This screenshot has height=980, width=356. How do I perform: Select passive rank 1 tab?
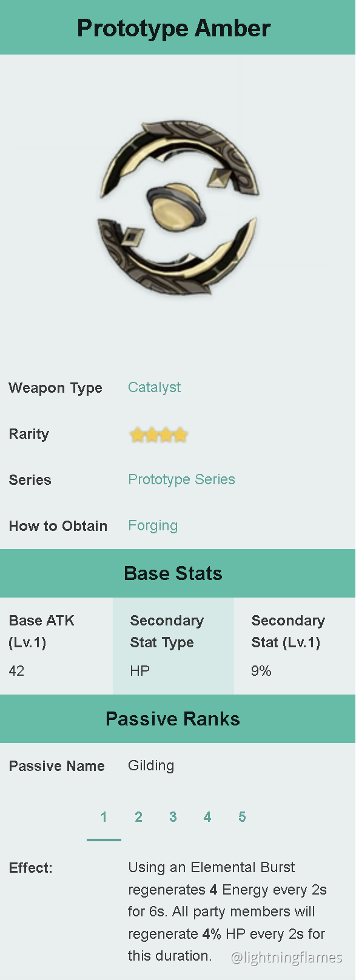click(104, 817)
